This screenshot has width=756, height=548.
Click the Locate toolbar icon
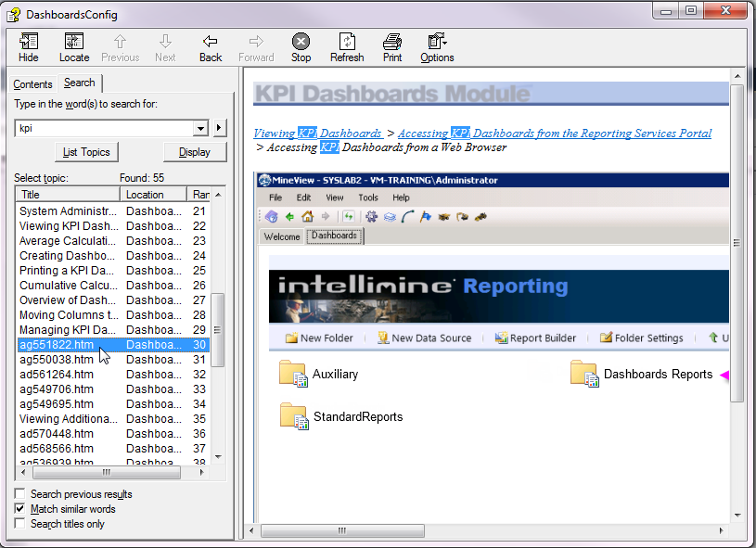tap(74, 47)
